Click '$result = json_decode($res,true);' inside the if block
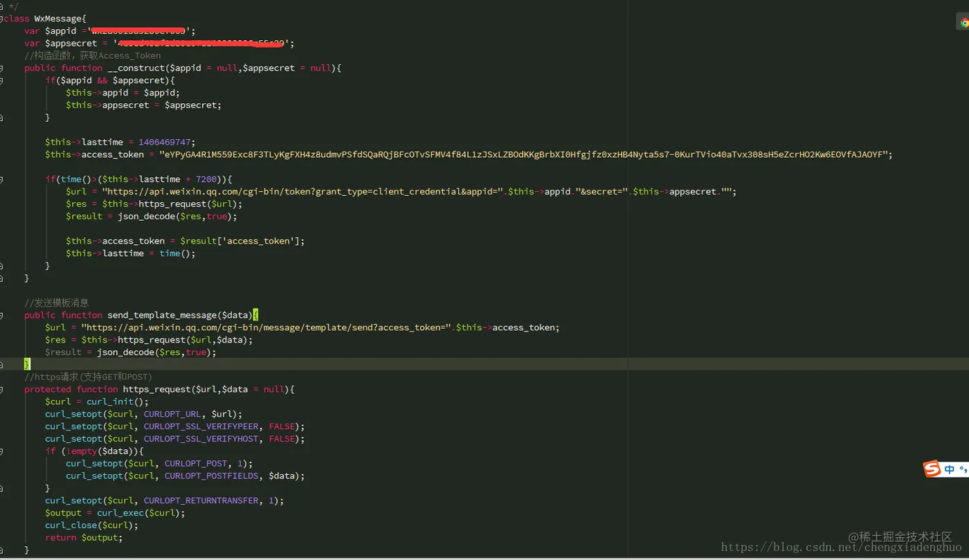969x560 pixels. (152, 216)
